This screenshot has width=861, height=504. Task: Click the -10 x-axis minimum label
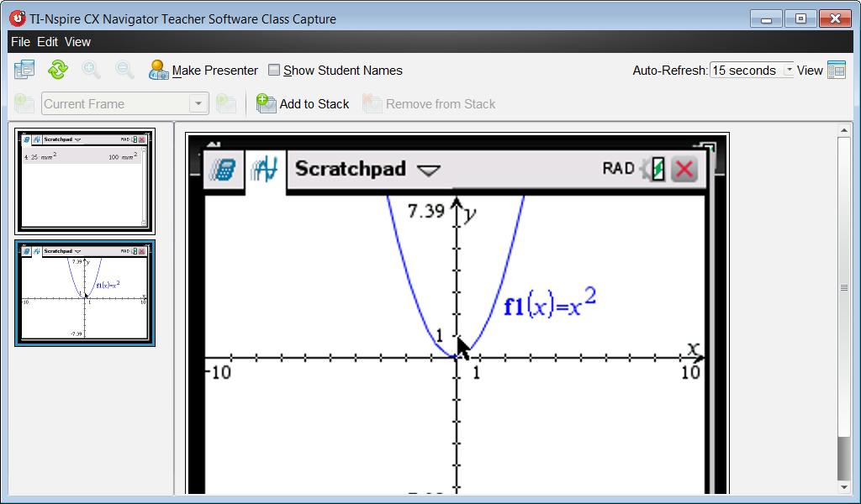click(x=218, y=373)
